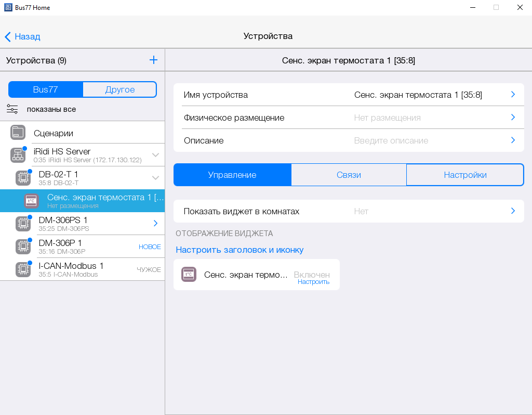Click the plus icon to add device
The image size is (532, 415).
[x=153, y=60]
